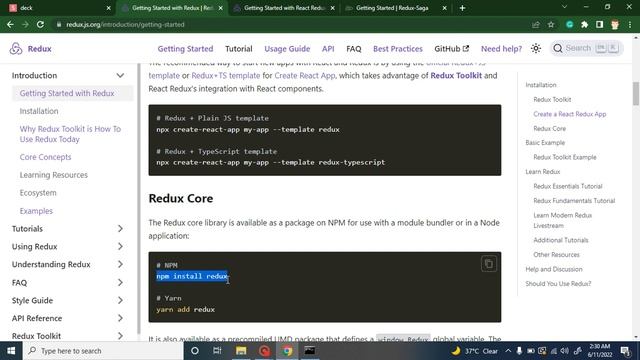The image size is (640, 360).
Task: Open Usage Guide in the top navigation
Action: coord(287,49)
